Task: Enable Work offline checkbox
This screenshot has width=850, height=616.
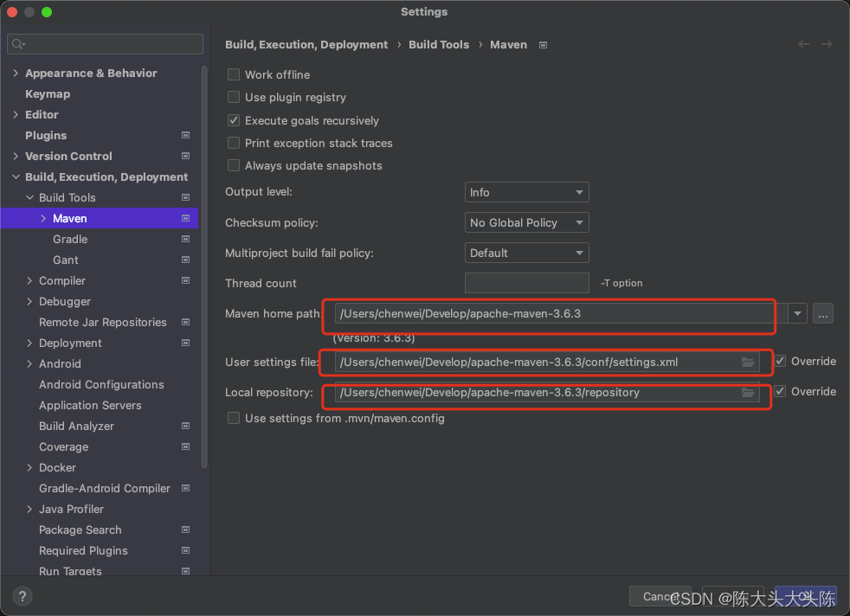Action: tap(234, 74)
